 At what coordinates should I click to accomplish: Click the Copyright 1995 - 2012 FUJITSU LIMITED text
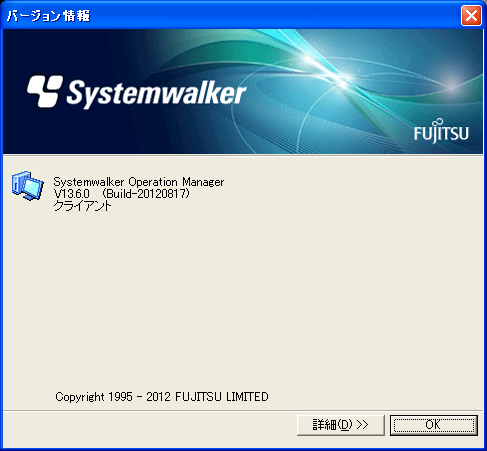pos(162,397)
